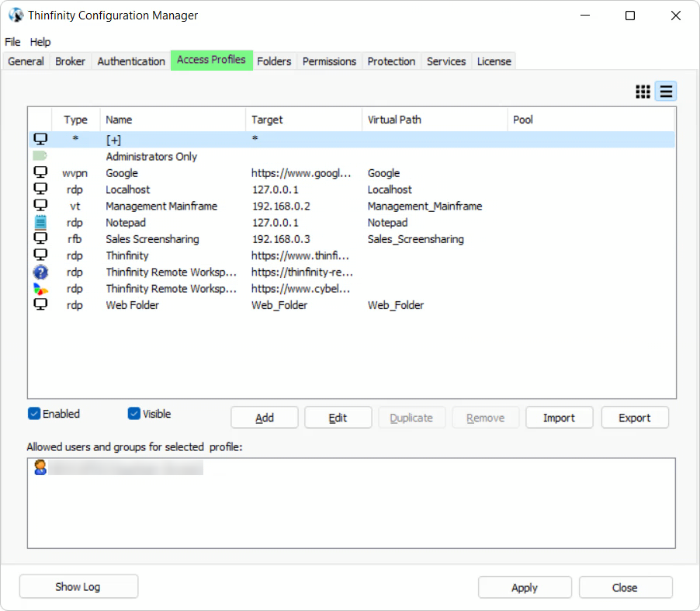Click the Edit button
Screen dimensions: 700x611
click(x=338, y=418)
